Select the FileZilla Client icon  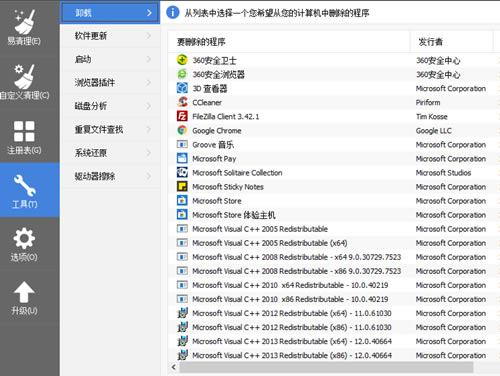point(182,116)
